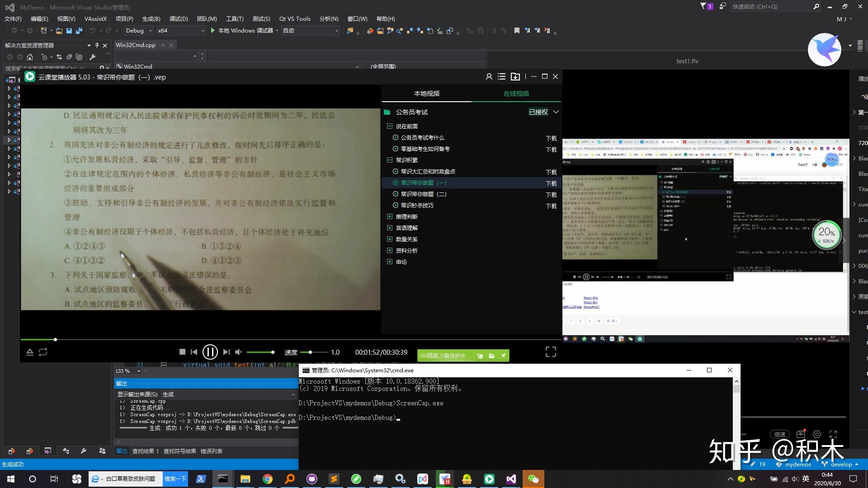
Task: Toggle loop playback mode icon
Action: [x=43, y=352]
